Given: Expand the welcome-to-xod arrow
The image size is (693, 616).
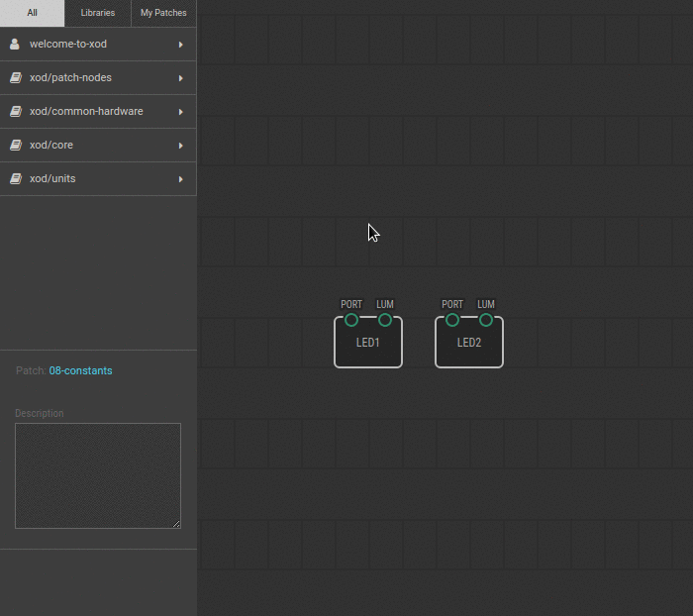Looking at the screenshot, I should point(181,45).
